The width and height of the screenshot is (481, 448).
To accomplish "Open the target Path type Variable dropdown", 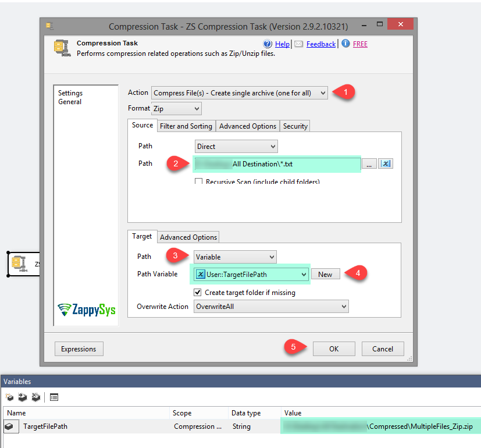I will [x=235, y=257].
